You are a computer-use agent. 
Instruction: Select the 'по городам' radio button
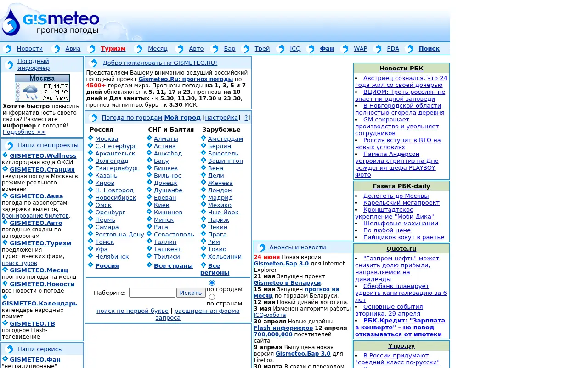[212, 282]
